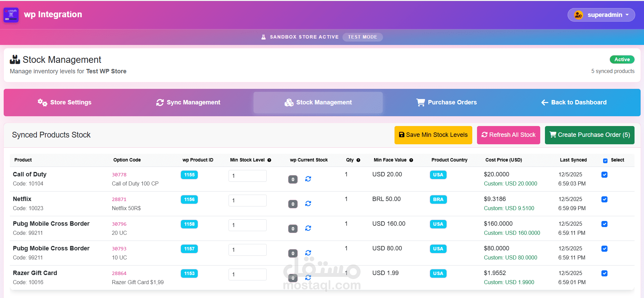Click Netflix min stock level input
The width and height of the screenshot is (644, 298).
pyautogui.click(x=247, y=200)
